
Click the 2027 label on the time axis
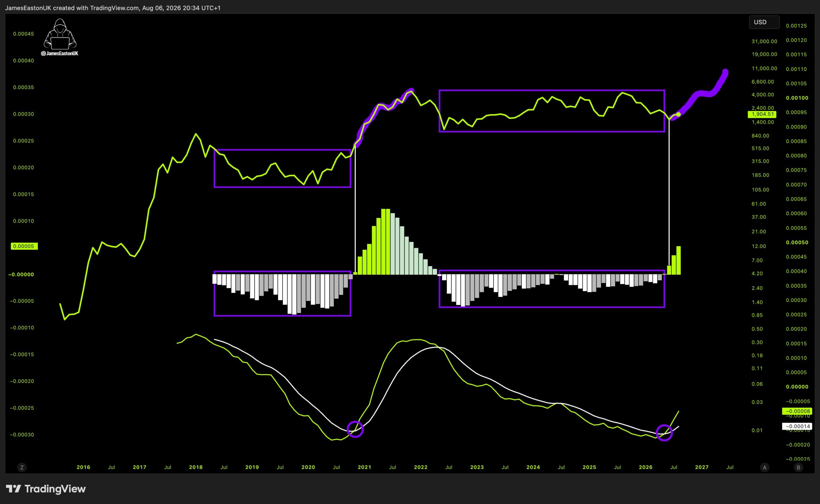702,467
